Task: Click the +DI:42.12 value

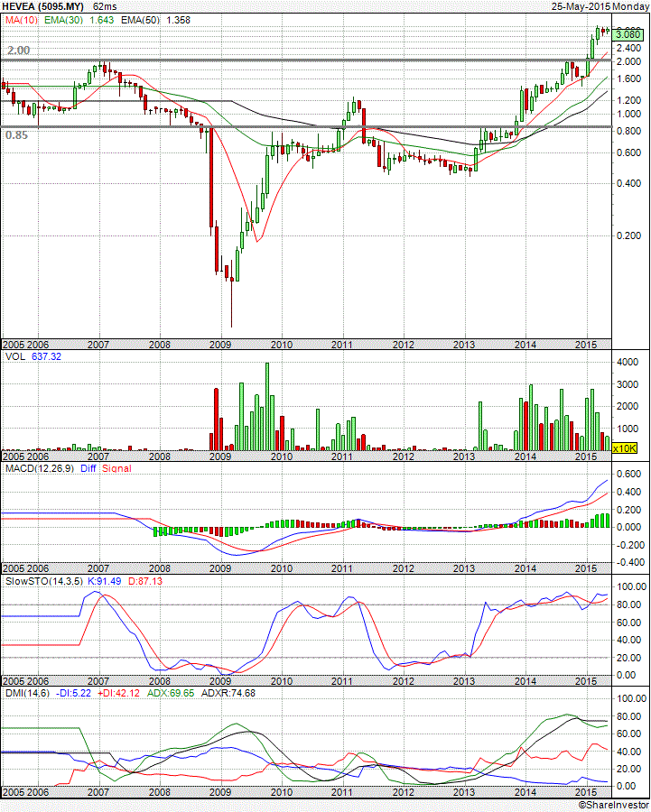Action: click(118, 694)
